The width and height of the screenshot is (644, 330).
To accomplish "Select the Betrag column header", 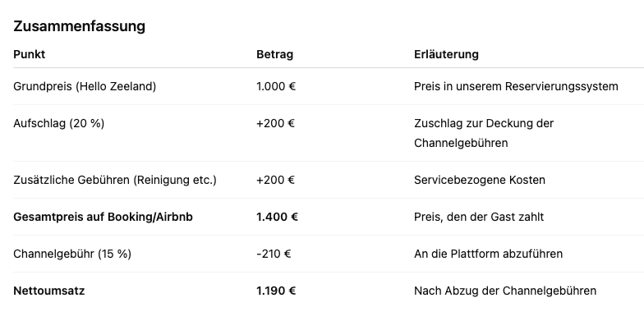I will 274,54.
